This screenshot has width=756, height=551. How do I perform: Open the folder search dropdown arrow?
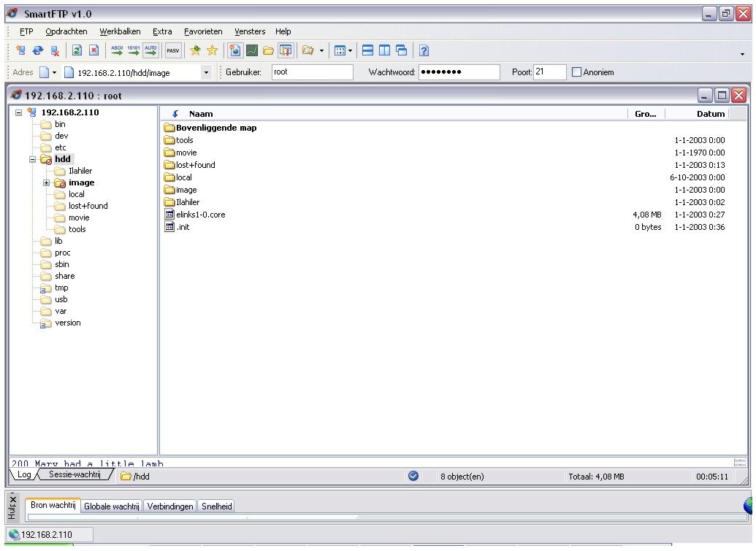[321, 50]
